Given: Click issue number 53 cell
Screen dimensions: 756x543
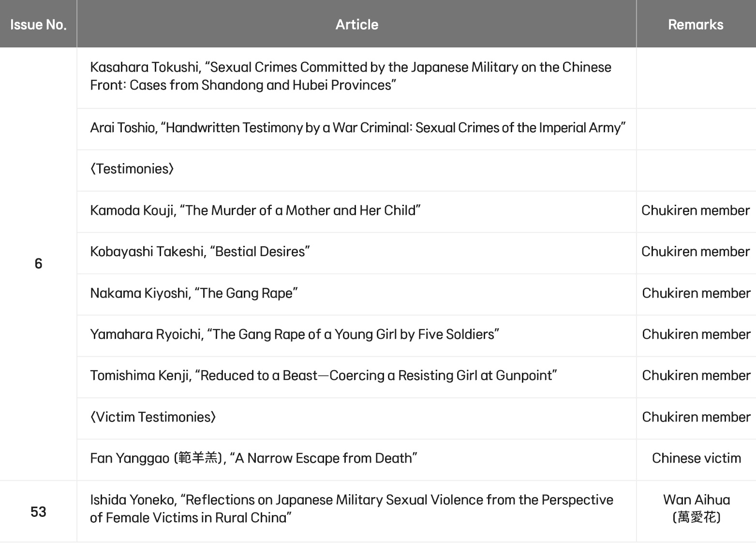Looking at the screenshot, I should 38,512.
